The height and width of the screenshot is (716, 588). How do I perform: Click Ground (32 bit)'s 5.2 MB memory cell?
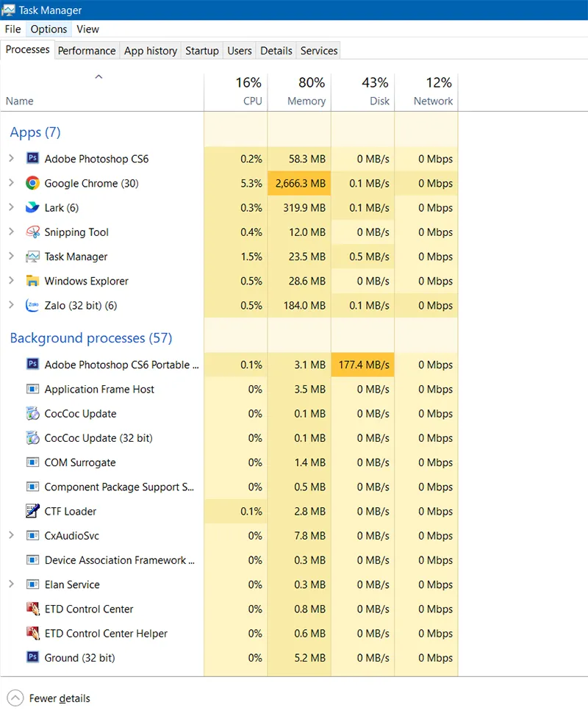click(299, 657)
